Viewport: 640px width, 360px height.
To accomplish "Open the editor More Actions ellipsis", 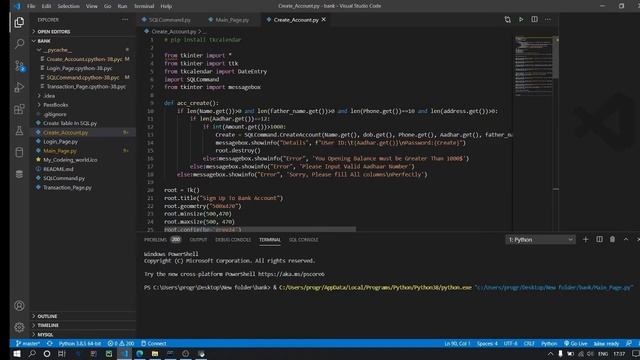I will click(548, 20).
